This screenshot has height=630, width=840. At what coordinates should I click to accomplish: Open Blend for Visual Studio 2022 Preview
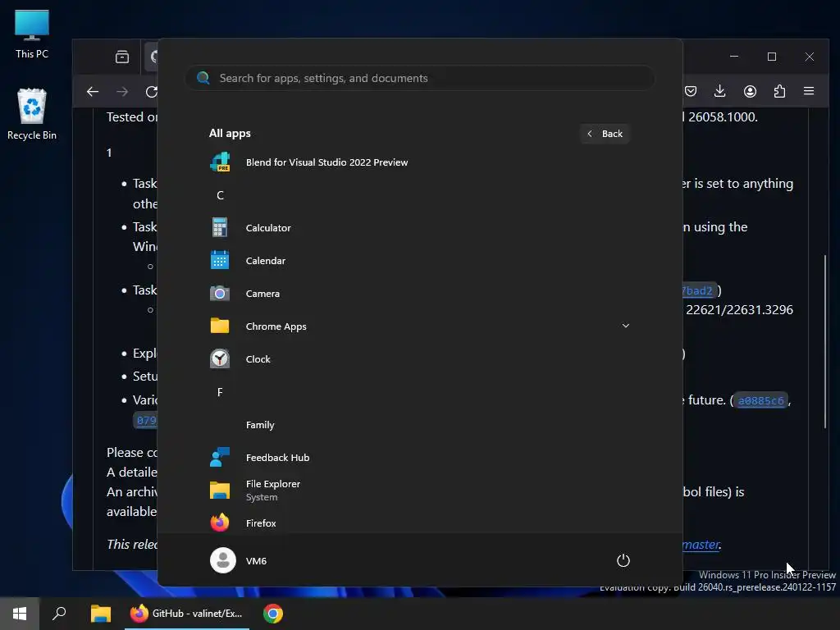point(419,162)
